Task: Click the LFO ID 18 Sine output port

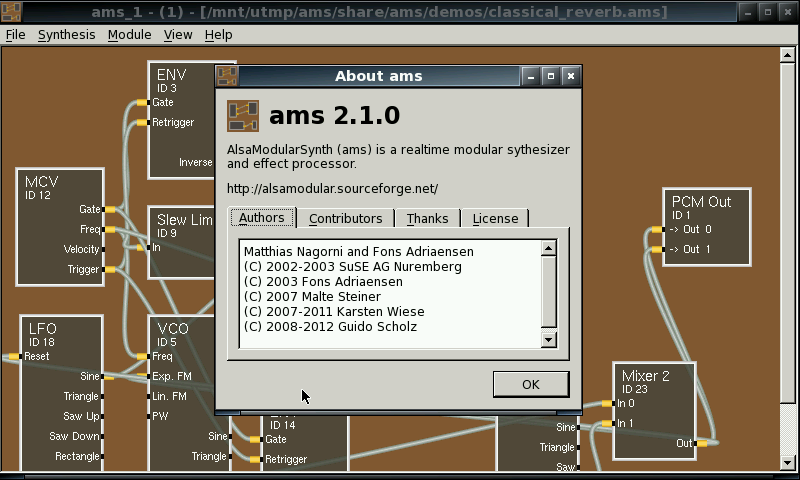Action: (x=109, y=376)
